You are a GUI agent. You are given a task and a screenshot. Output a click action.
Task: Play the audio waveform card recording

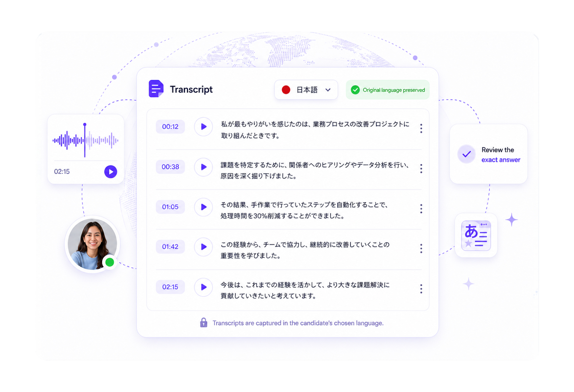tap(111, 172)
